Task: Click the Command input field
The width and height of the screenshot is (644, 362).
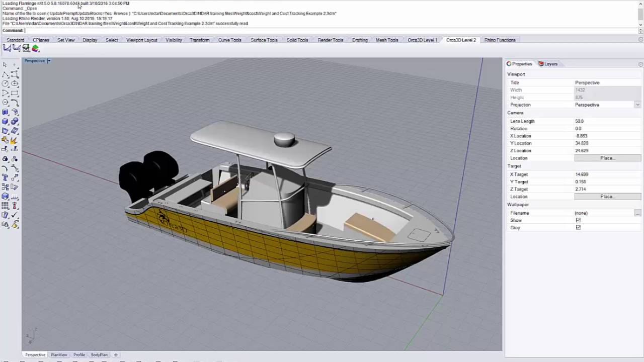Action: [331, 31]
